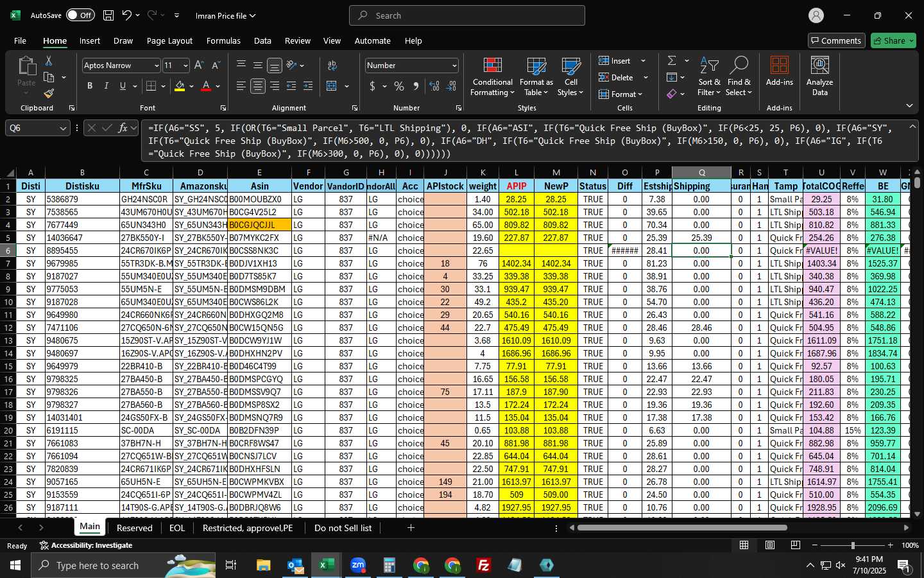Click the Search box in title bar
This screenshot has width=924, height=578.
467,15
